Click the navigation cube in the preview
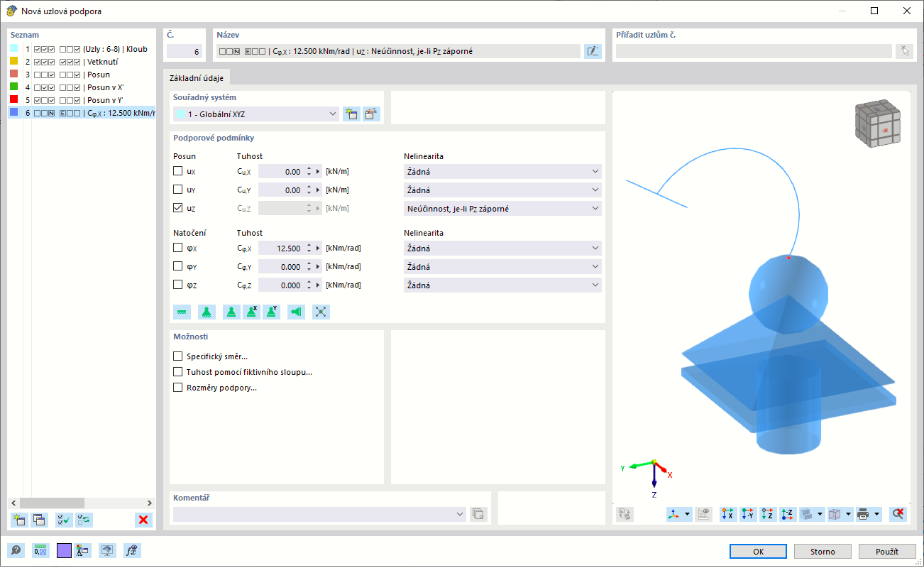 coord(877,124)
